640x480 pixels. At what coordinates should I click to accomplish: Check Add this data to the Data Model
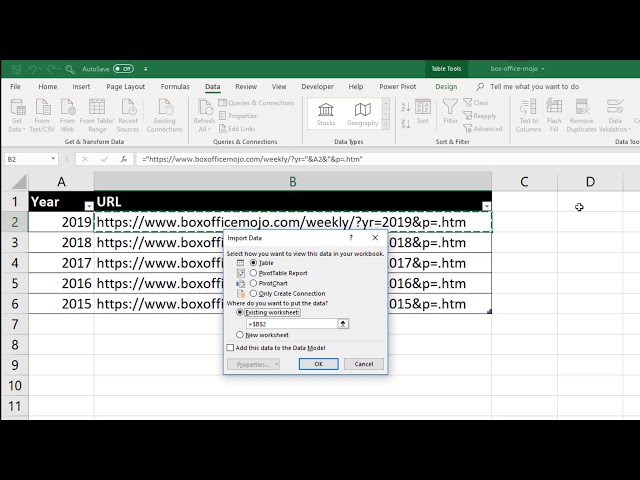231,348
